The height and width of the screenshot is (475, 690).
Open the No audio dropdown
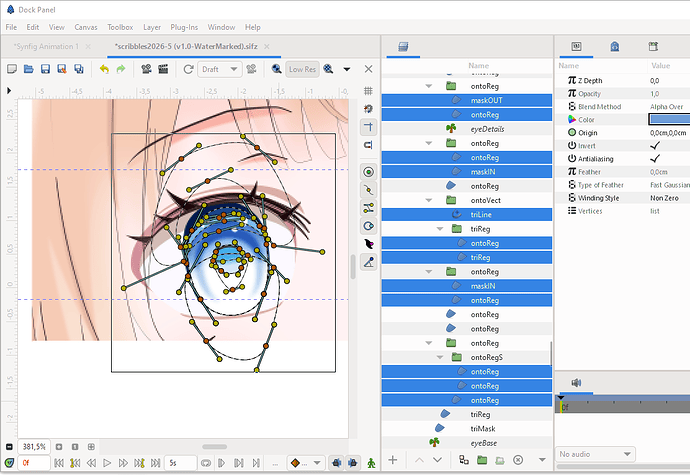[x=596, y=454]
